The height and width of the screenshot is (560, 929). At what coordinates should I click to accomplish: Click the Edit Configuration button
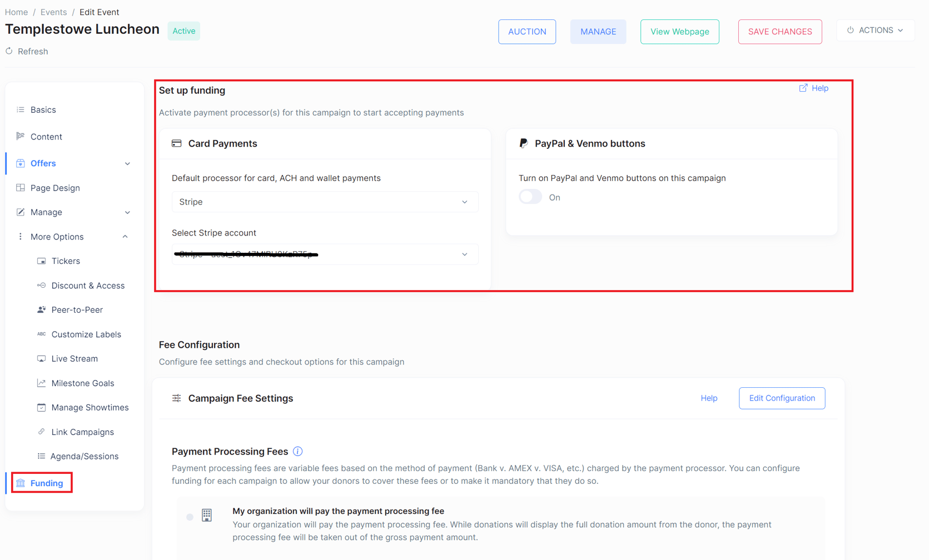coord(782,398)
